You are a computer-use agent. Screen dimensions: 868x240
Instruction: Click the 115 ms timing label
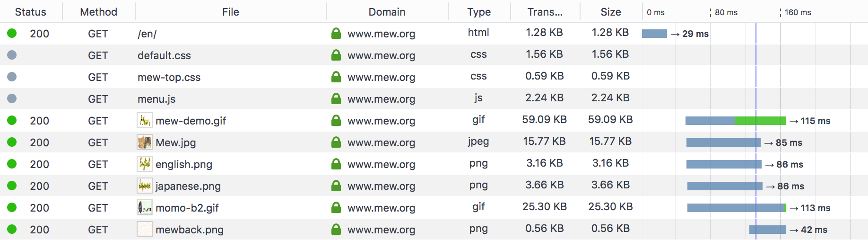810,121
